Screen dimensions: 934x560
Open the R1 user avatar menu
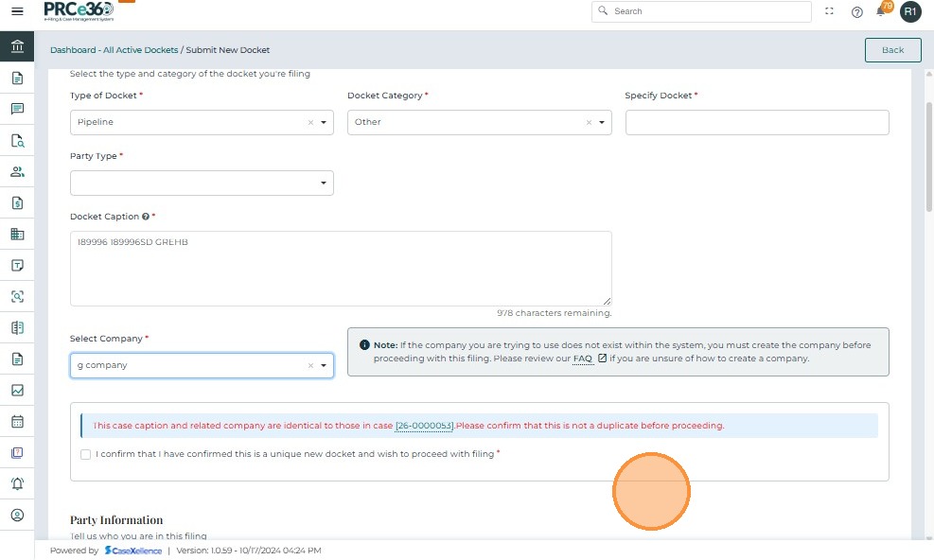pyautogui.click(x=909, y=11)
